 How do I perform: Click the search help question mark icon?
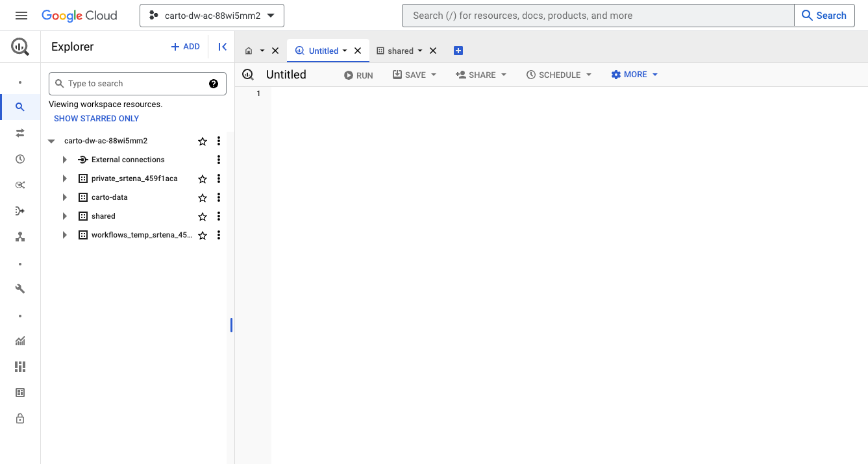214,84
